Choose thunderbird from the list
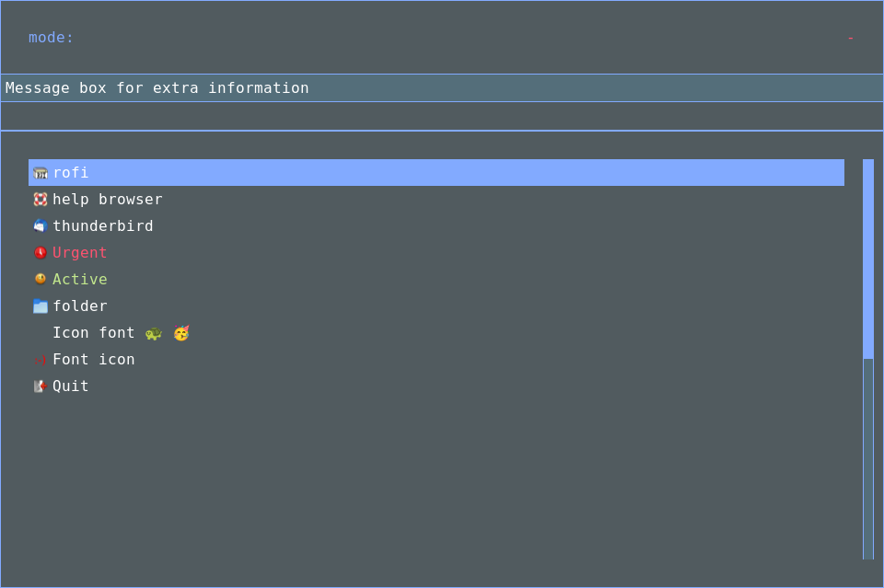884x588 pixels. coord(102,226)
